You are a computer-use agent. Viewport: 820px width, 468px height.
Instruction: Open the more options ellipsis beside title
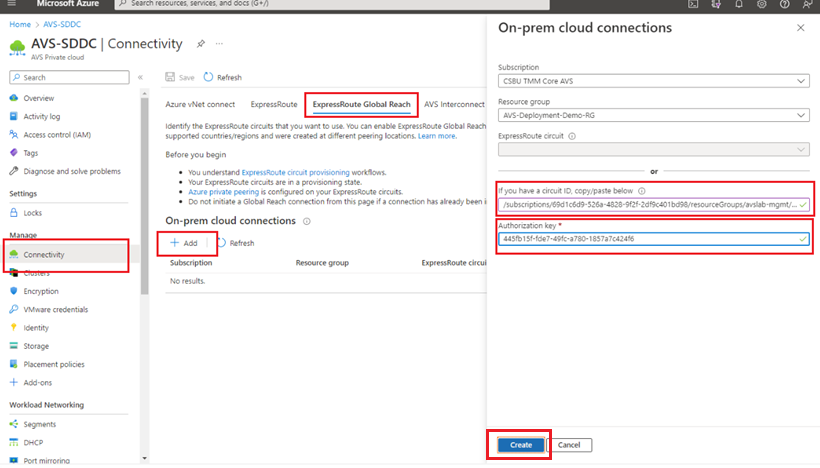(x=219, y=44)
